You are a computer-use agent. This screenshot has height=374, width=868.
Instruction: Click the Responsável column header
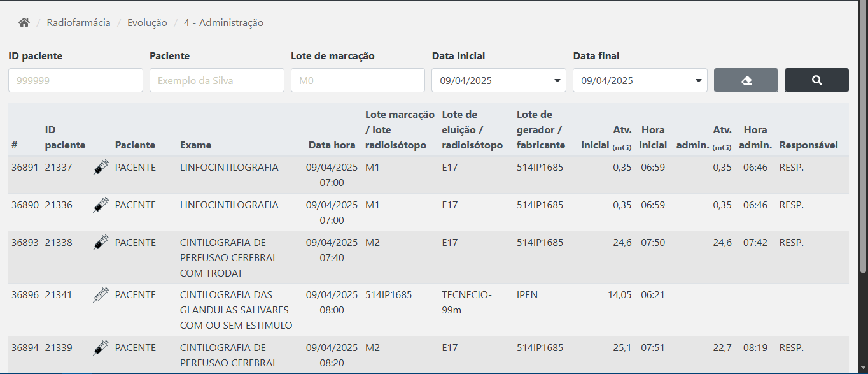point(808,145)
